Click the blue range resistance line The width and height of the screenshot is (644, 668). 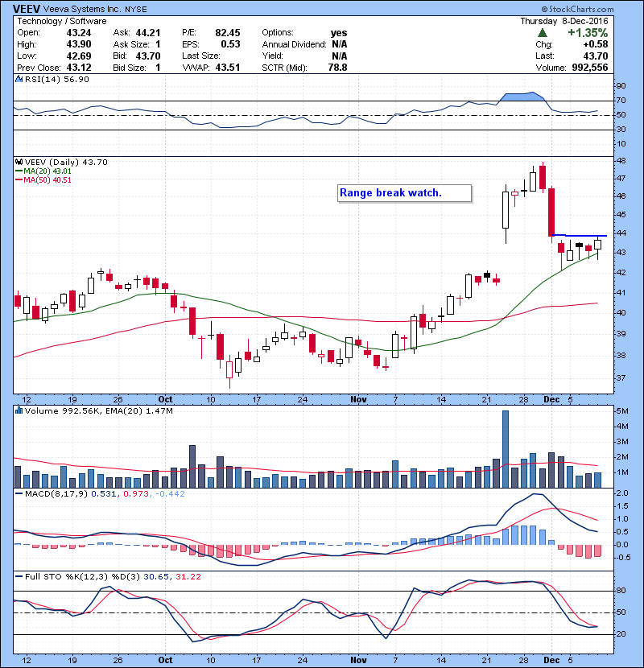pos(580,235)
